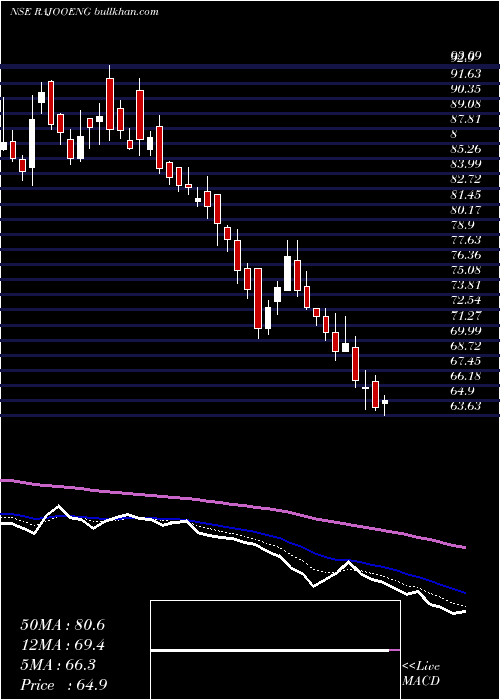Click the 78.9 price axis label
This screenshot has height=700, width=500.
click(462, 225)
